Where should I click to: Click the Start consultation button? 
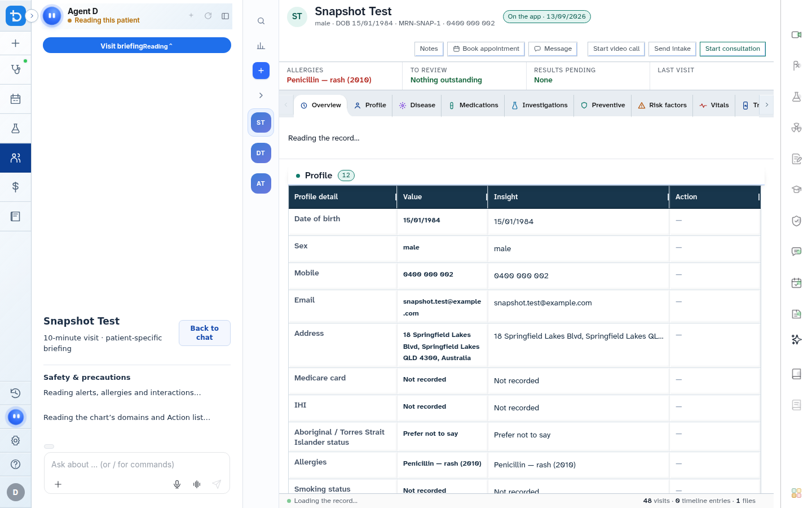tap(732, 49)
